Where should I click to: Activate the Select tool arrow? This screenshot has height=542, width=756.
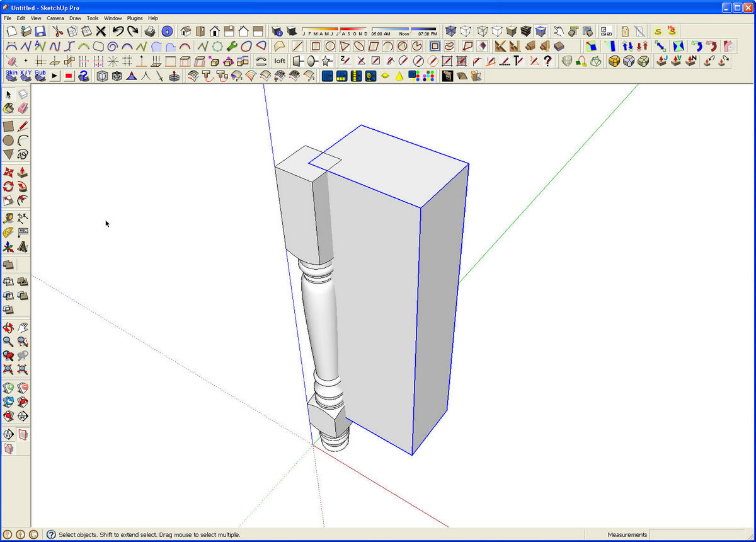(8, 94)
